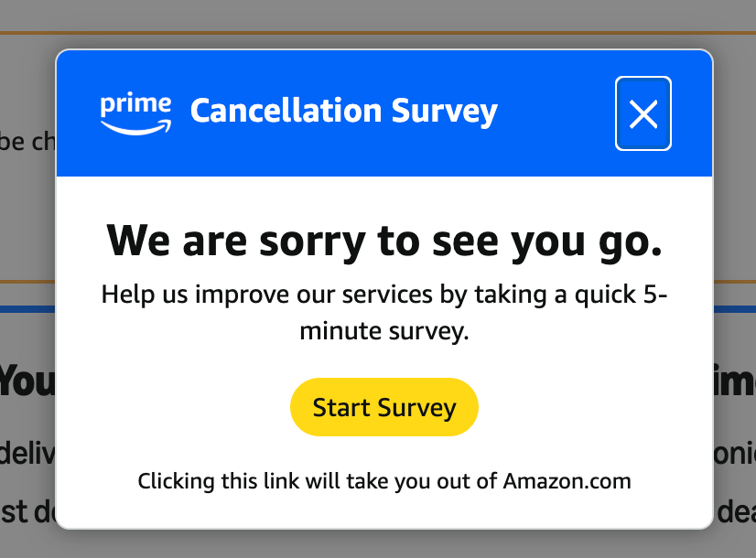This screenshot has height=558, width=756.
Task: Close the Cancellation Survey dialog
Action: tap(643, 113)
